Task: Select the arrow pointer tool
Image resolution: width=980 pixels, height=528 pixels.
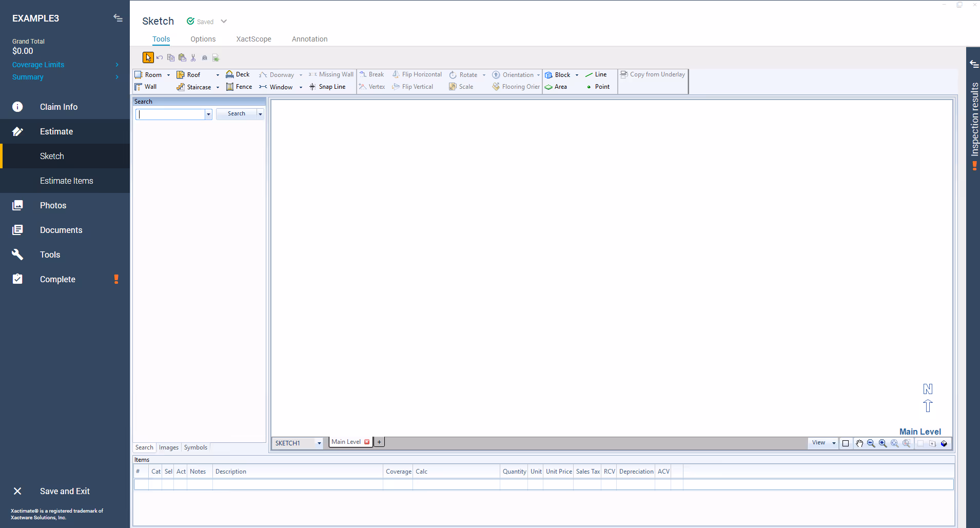Action: 148,57
